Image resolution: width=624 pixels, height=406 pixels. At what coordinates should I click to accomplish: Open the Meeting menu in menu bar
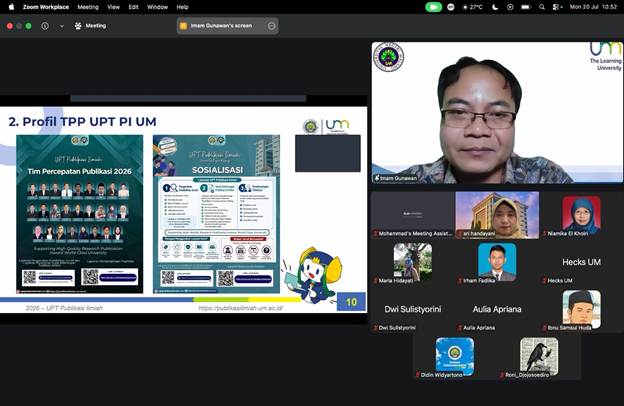click(x=88, y=7)
